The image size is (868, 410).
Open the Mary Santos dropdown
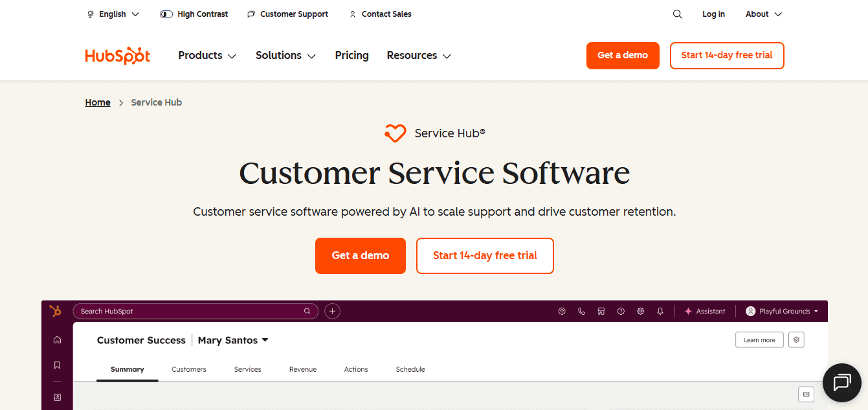233,339
